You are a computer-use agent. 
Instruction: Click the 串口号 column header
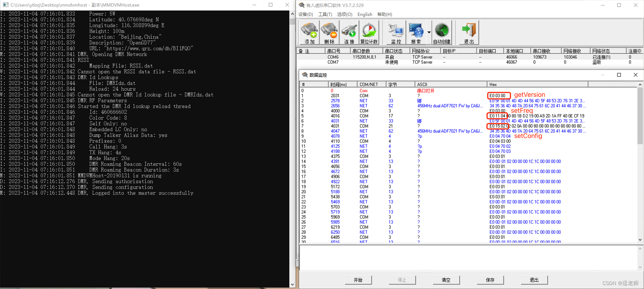(x=337, y=51)
